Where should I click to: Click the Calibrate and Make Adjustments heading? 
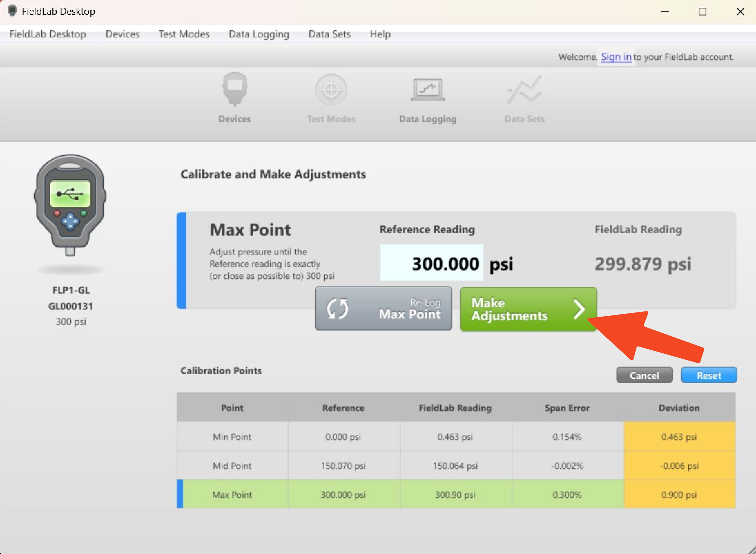(x=273, y=174)
